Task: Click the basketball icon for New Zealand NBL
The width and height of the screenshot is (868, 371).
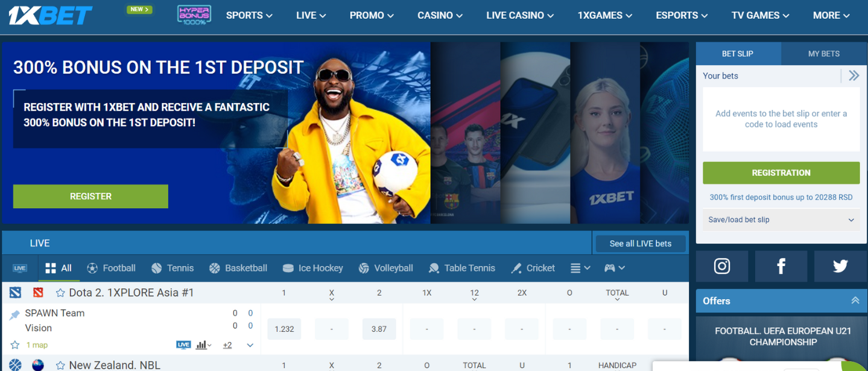Action: [16, 365]
